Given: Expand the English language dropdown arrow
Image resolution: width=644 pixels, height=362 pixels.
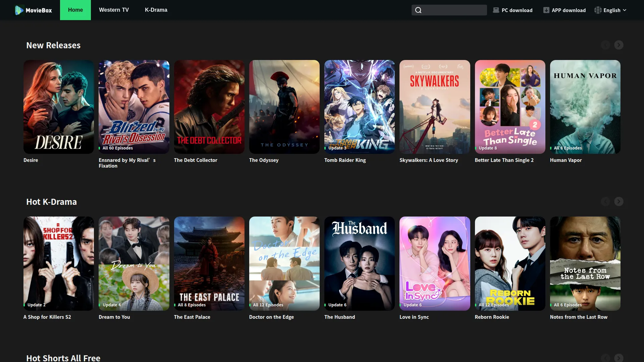Looking at the screenshot, I should 625,10.
